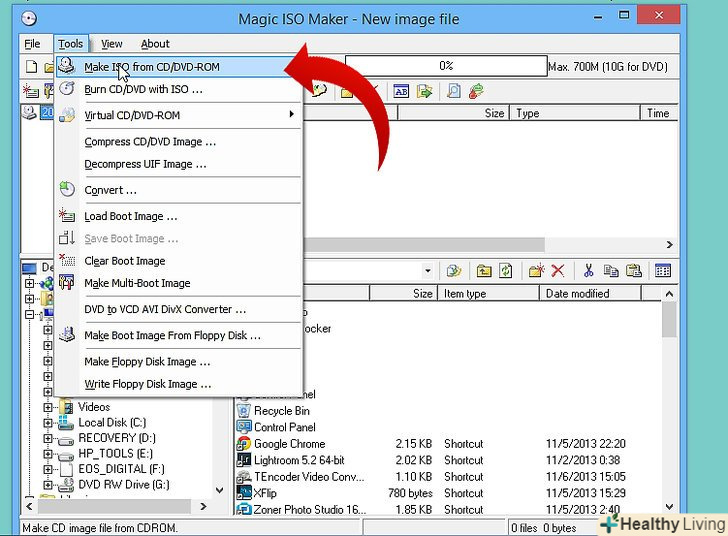Click the new folder icon with spark
Image resolution: width=728 pixels, height=536 pixels.
[x=536, y=271]
